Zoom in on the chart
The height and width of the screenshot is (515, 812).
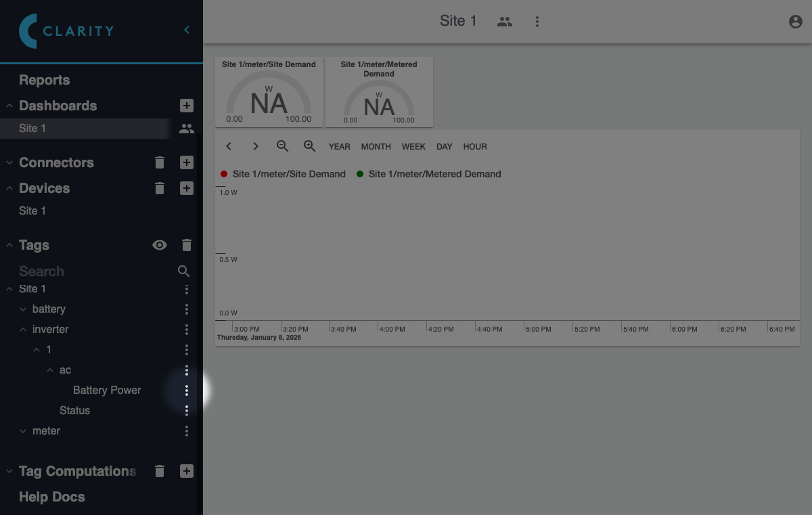pyautogui.click(x=310, y=146)
